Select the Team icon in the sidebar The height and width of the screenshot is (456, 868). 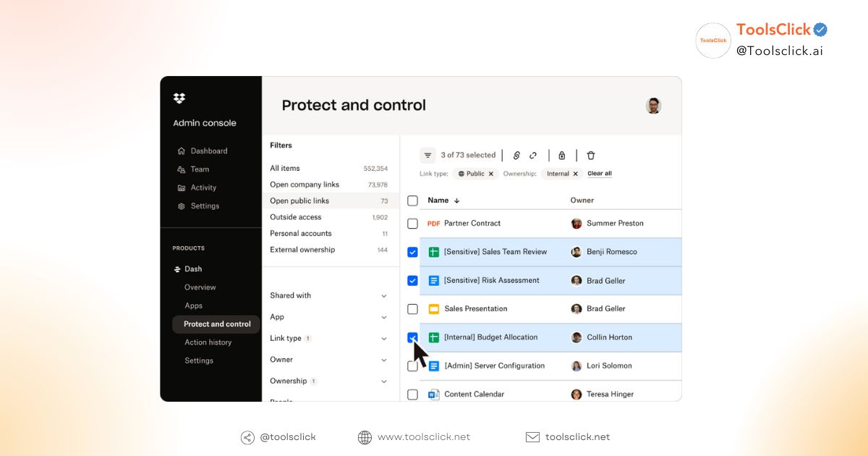(183, 169)
